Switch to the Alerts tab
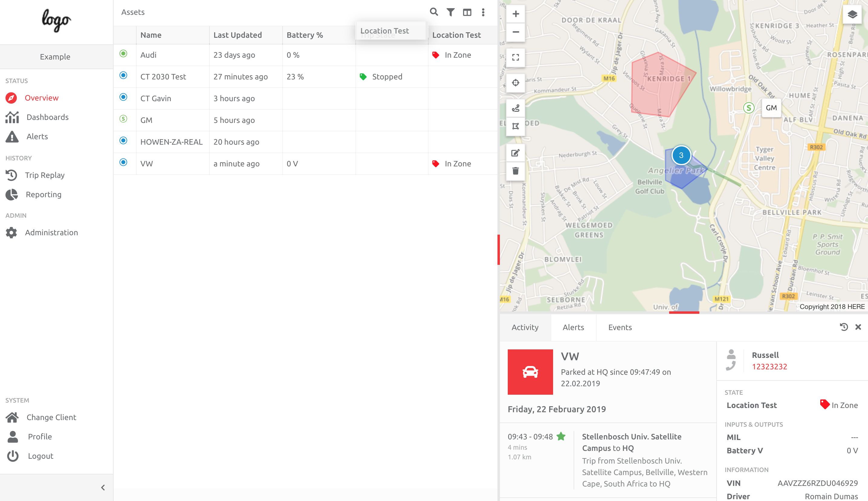This screenshot has width=868, height=501. point(573,327)
